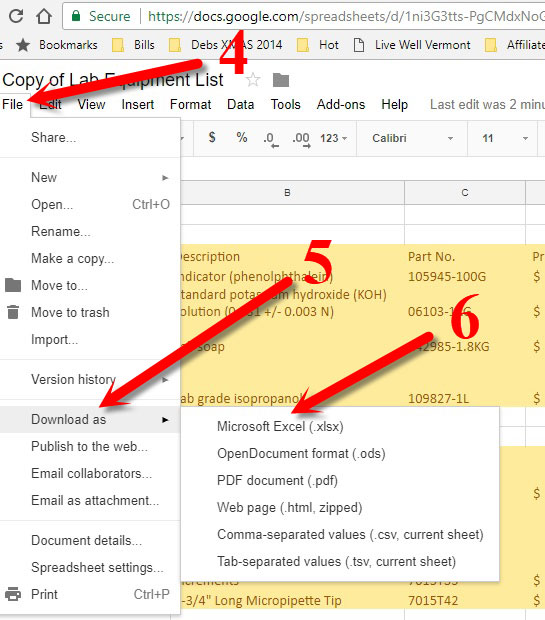This screenshot has width=545, height=620.
Task: Click the green Secure padlock icon
Action: (76, 16)
